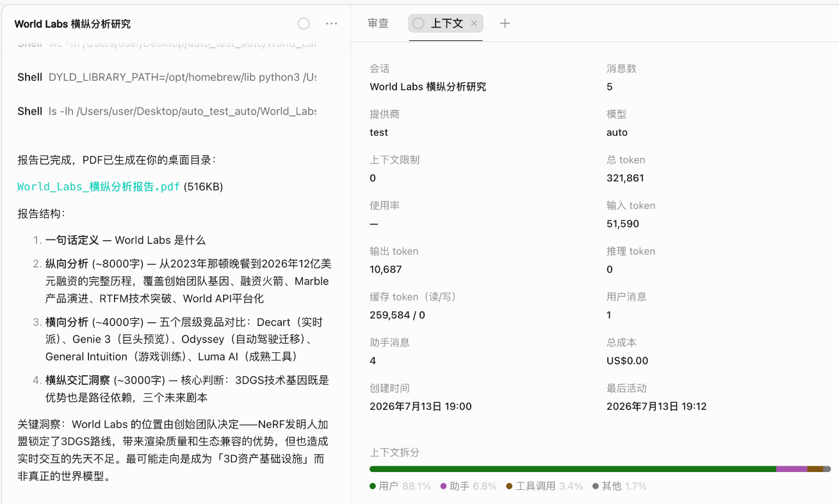Click the 输入 token value 51,590
The width and height of the screenshot is (839, 504).
pyautogui.click(x=623, y=224)
